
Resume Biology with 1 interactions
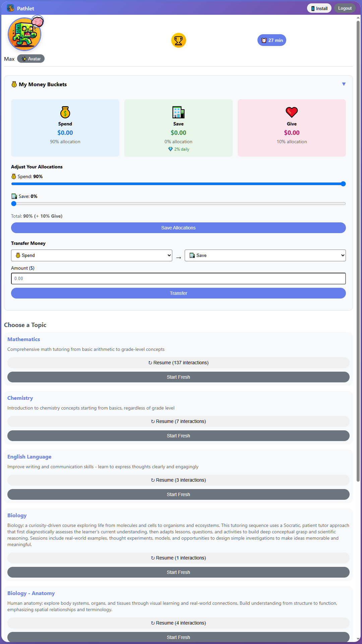tap(178, 558)
